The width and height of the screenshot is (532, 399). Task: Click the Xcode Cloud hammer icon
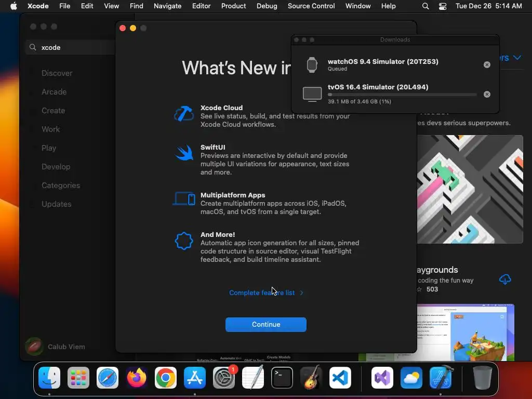(184, 114)
